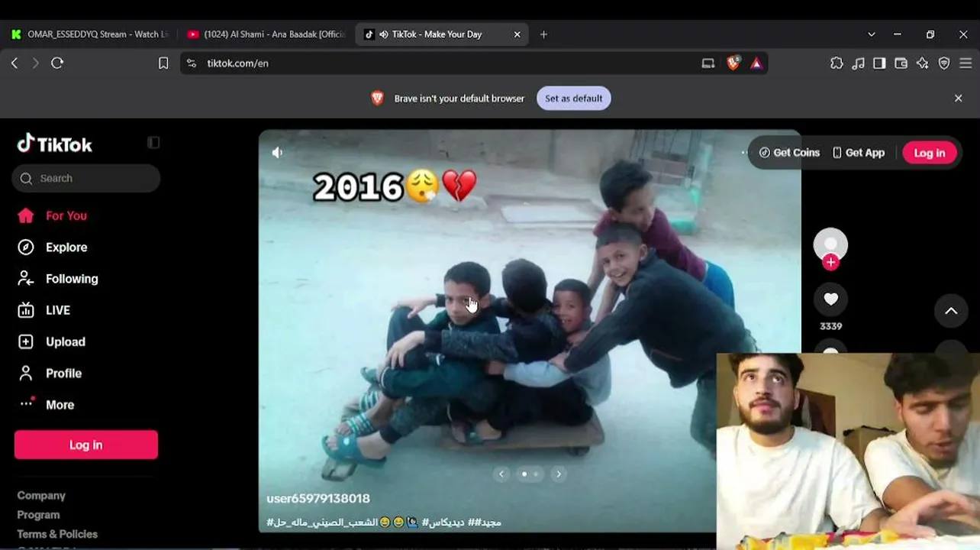Open the media control music note icon
The height and width of the screenshot is (550, 980).
tap(859, 63)
